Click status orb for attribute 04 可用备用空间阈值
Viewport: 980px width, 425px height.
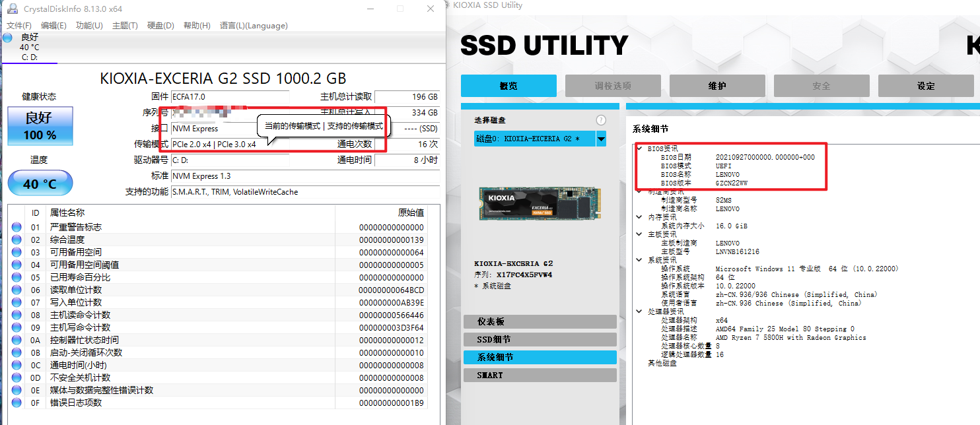(17, 265)
